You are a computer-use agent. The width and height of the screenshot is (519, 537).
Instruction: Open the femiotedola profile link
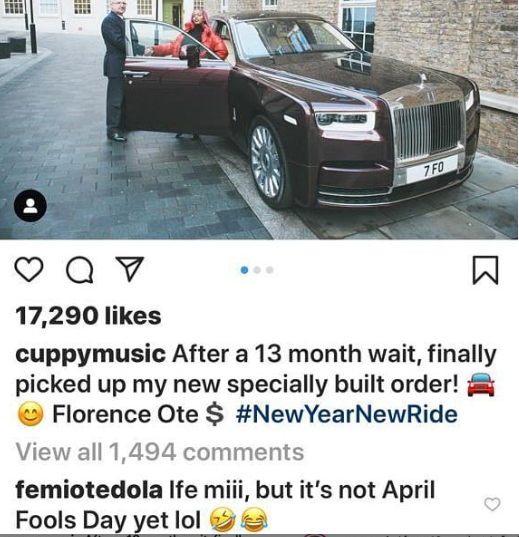click(x=89, y=490)
